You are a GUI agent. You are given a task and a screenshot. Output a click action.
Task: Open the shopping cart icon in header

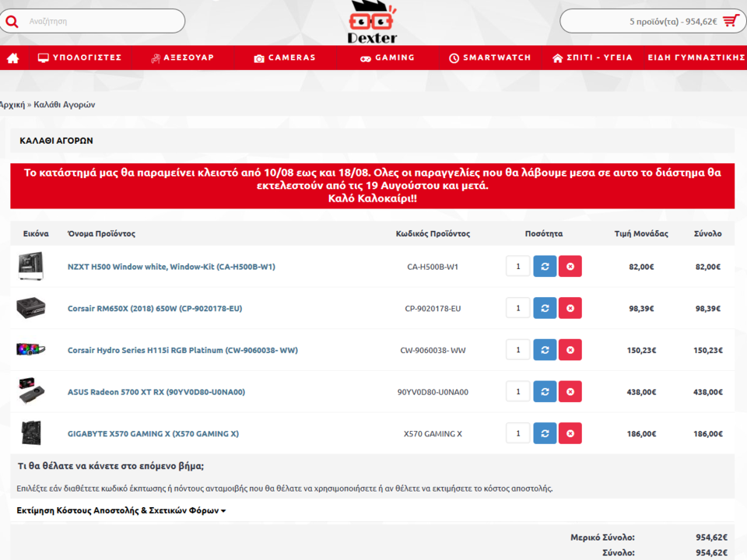(x=731, y=21)
